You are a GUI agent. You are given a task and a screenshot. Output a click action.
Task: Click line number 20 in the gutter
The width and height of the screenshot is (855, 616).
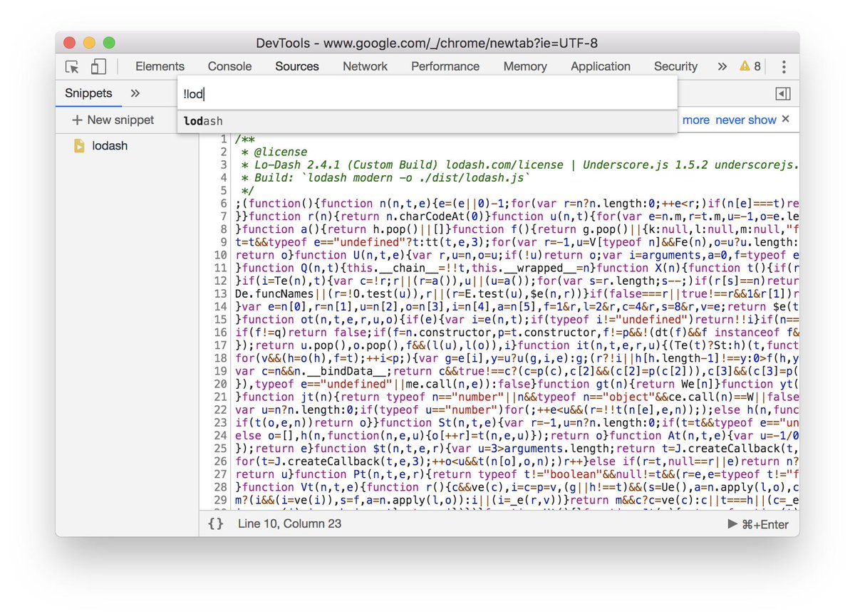(x=220, y=384)
